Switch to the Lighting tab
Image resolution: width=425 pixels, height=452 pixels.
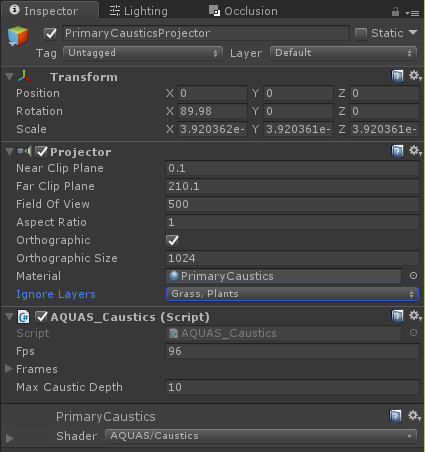[139, 11]
